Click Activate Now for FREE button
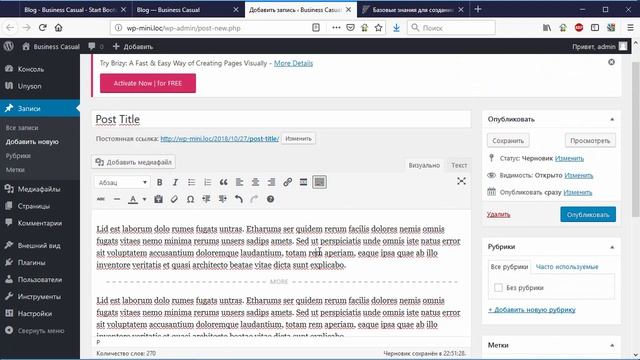 tap(148, 83)
